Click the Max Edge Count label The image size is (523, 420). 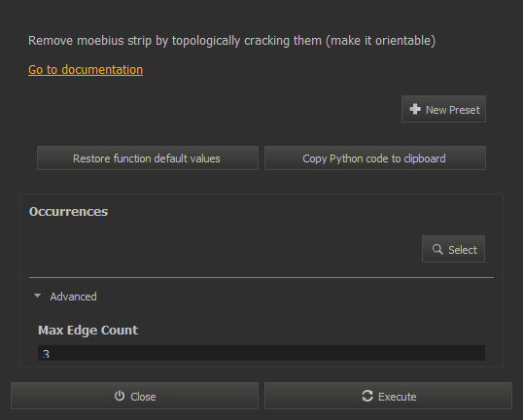[x=87, y=330]
